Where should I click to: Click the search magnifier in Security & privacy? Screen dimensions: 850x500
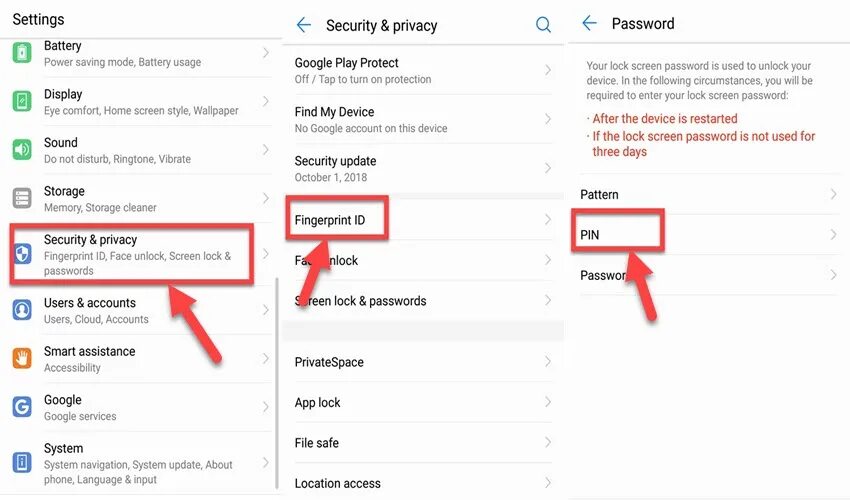pyautogui.click(x=543, y=25)
